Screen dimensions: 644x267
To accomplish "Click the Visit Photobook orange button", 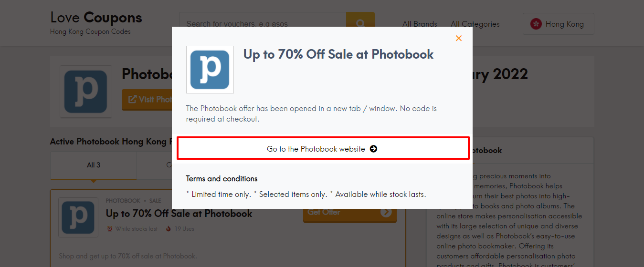I will 147,99.
